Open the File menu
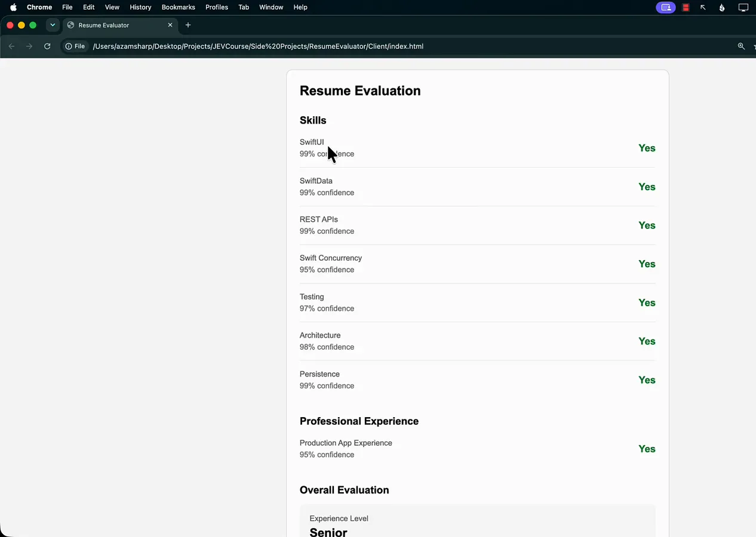Screen dimensions: 756x537 click(67, 7)
